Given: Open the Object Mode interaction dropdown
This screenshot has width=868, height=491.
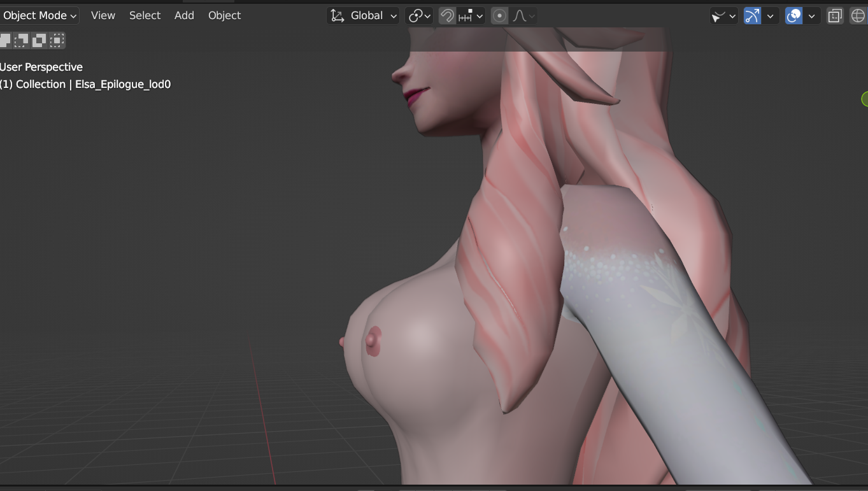Looking at the screenshot, I should pyautogui.click(x=39, y=15).
